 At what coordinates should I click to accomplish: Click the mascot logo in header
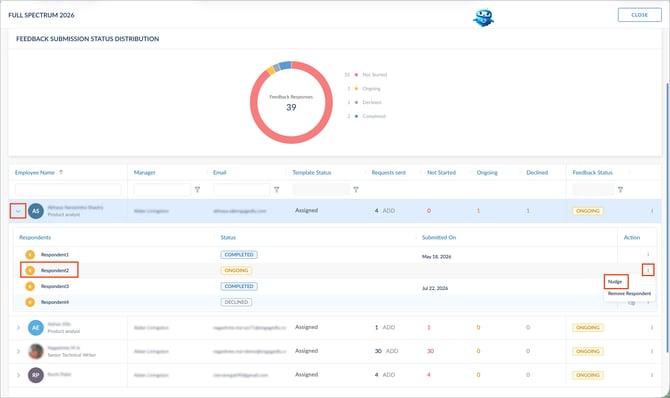point(483,18)
